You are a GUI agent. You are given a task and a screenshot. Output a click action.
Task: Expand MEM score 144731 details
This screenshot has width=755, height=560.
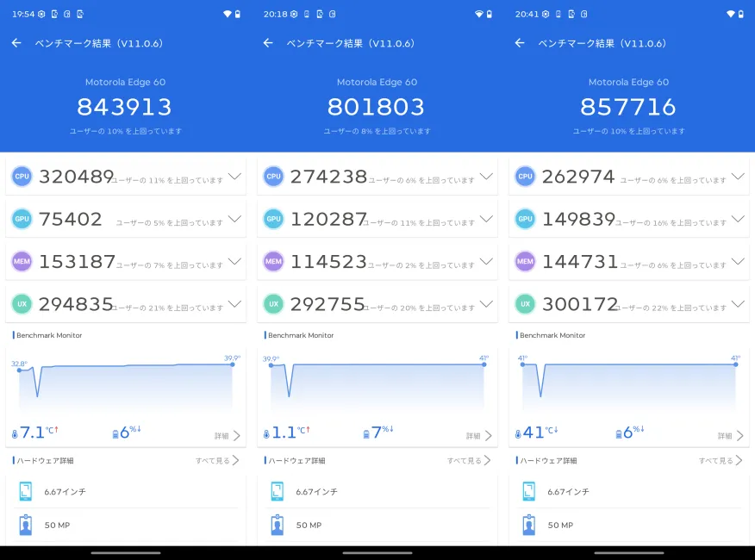(x=738, y=261)
